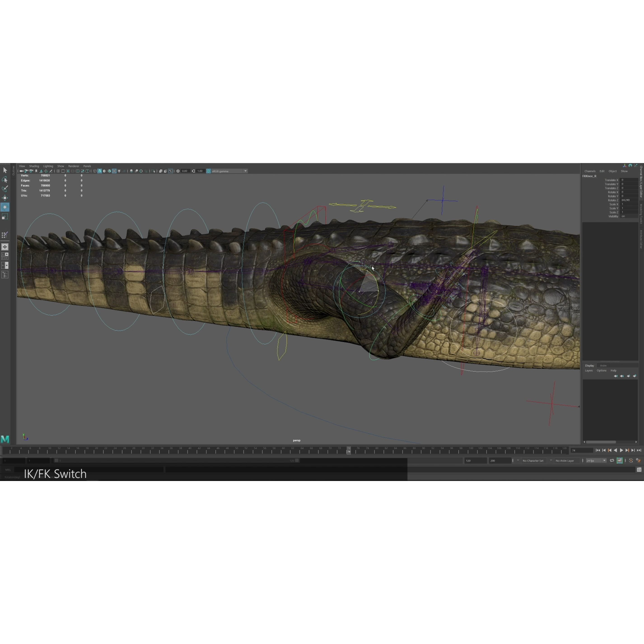Image resolution: width=644 pixels, height=644 pixels.
Task: Click the current frame field showing 74
Action: (x=582, y=450)
